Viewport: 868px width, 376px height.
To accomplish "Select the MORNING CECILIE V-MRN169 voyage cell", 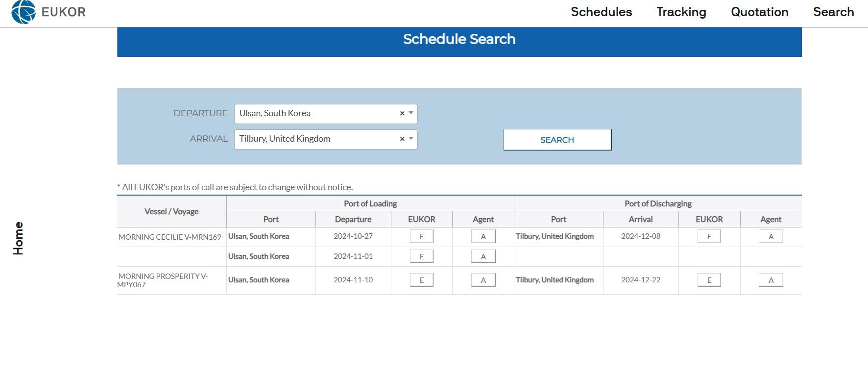I will point(170,237).
